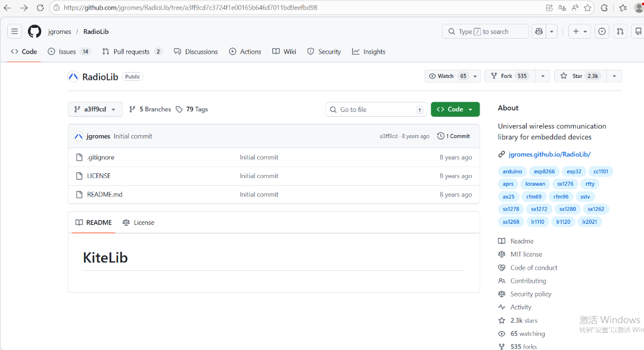This screenshot has height=350, width=644.
Task: Expand the a3ff9cd branch selector dropdown
Action: [95, 109]
